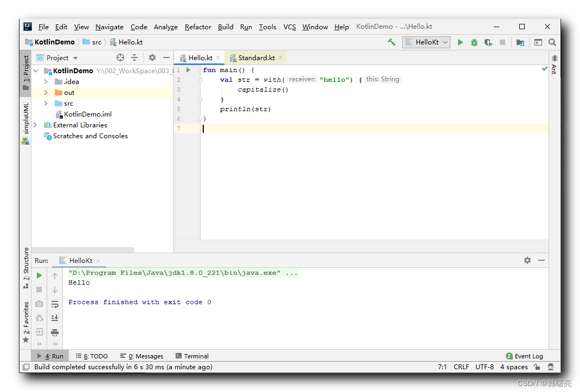Viewport: 580px width, 392px height.
Task: Click the 4: Run tool window button
Action: point(50,356)
